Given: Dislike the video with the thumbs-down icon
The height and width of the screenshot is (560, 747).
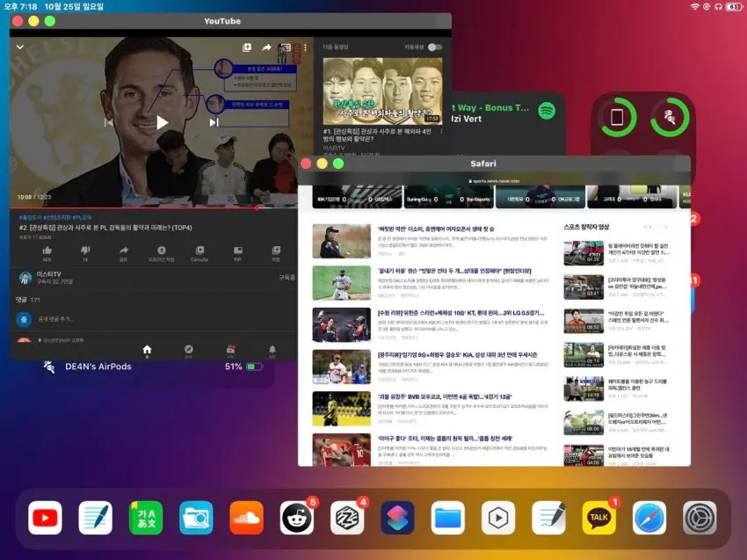Looking at the screenshot, I should coord(85,252).
